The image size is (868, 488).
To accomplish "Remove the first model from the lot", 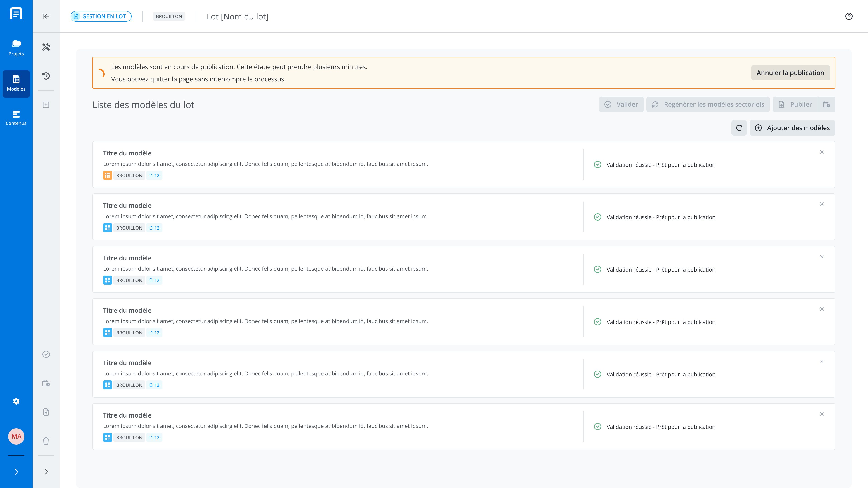I will click(x=822, y=152).
